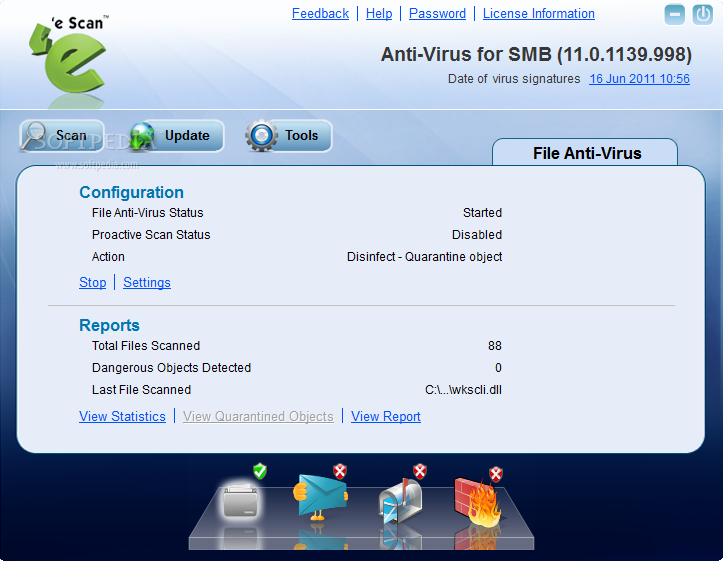
Task: Minimize the eScan window with dash button
Action: pos(674,14)
